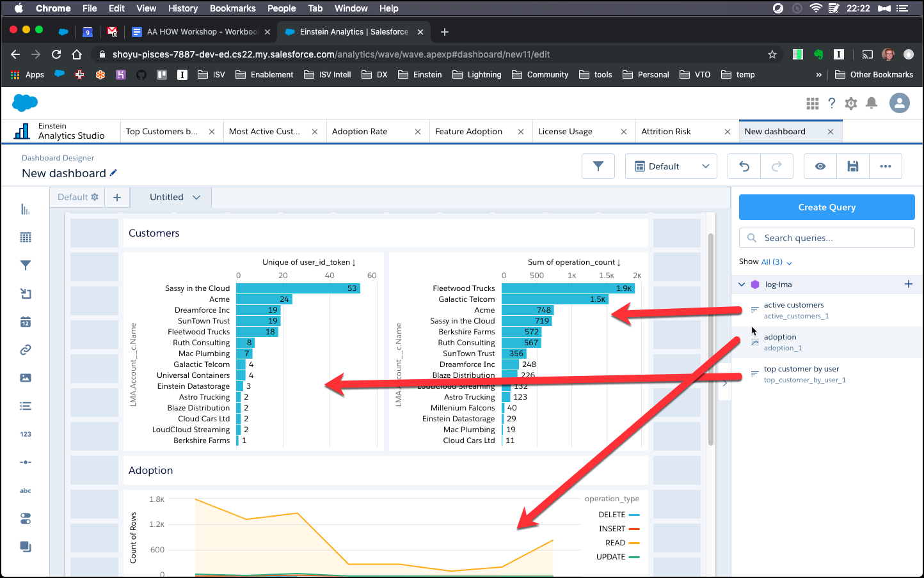Image resolution: width=924 pixels, height=578 pixels.
Task: Click the Create Query button
Action: point(827,207)
